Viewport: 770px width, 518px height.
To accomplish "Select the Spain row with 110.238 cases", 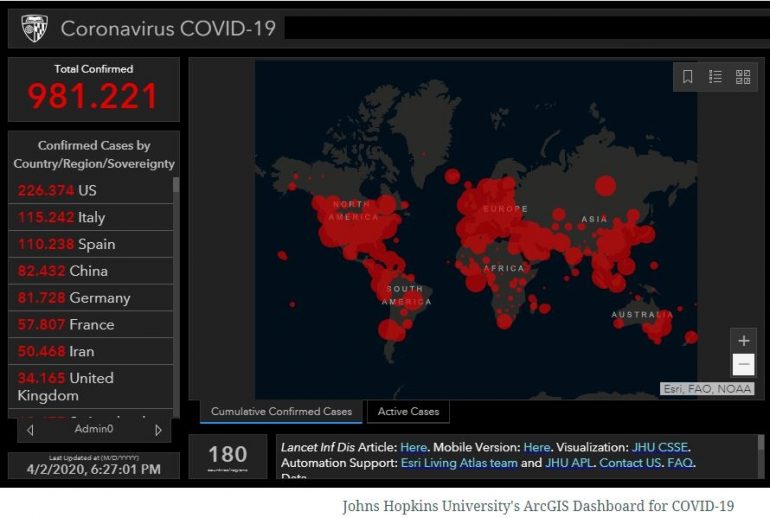I will click(91, 244).
